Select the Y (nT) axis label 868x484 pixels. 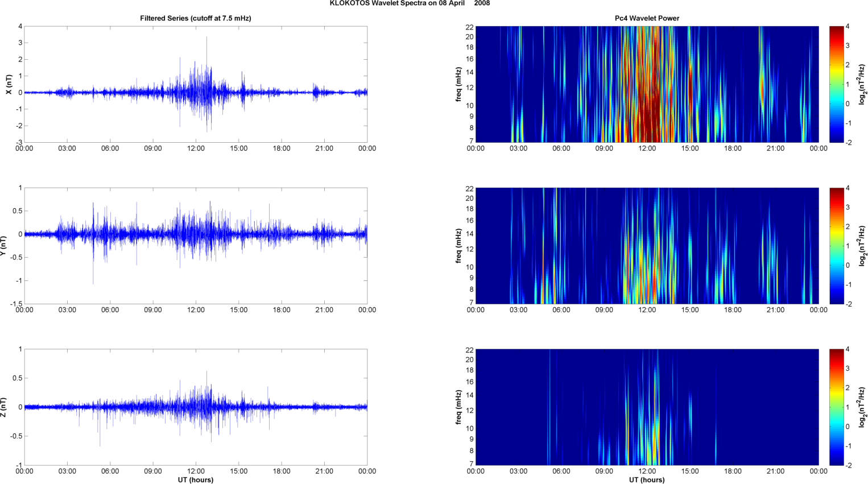4,246
